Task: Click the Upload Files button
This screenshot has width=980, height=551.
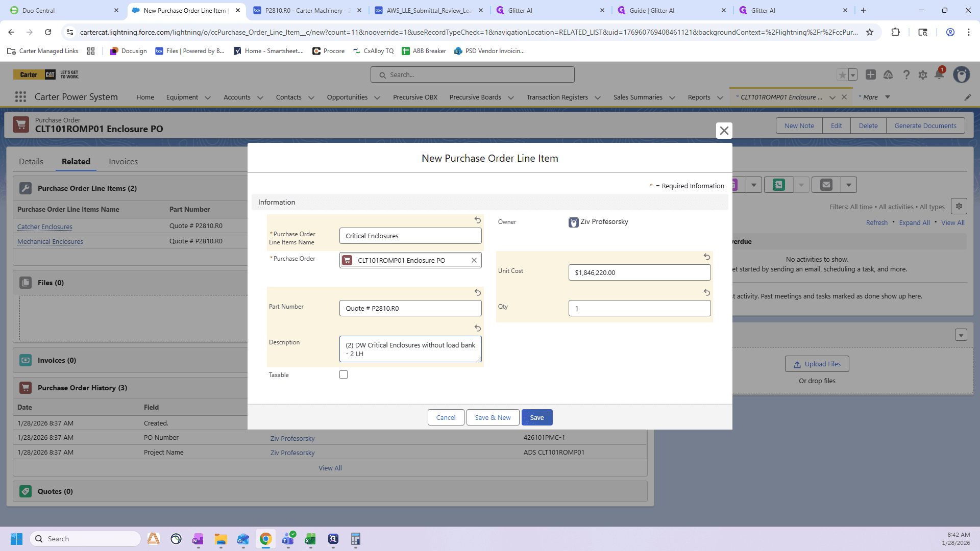Action: point(817,364)
